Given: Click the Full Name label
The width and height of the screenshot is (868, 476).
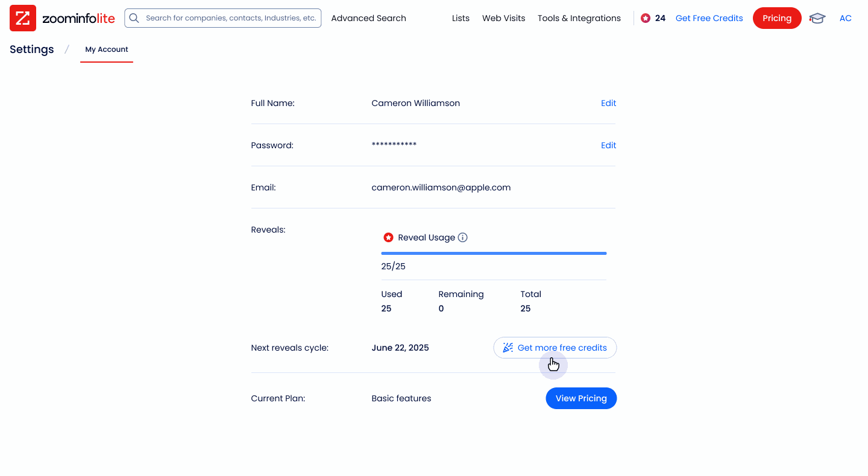Looking at the screenshot, I should (273, 103).
